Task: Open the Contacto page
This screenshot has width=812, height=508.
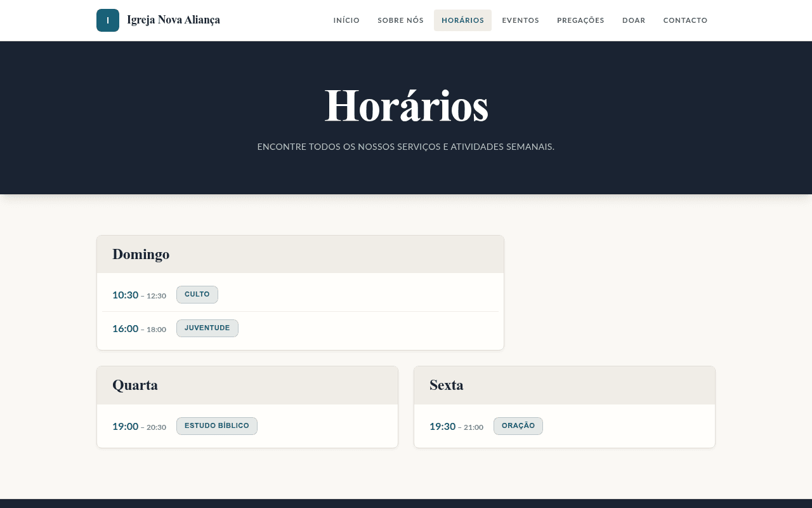Action: (685, 20)
